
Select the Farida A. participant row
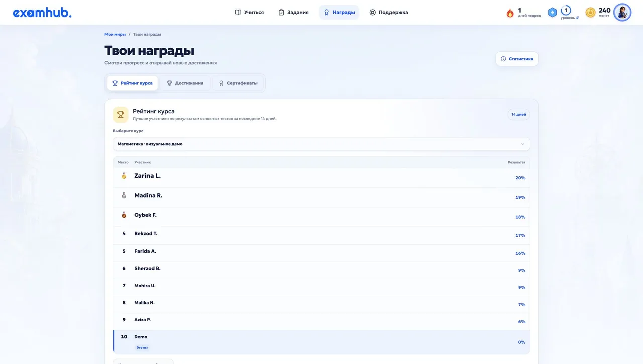(x=321, y=253)
